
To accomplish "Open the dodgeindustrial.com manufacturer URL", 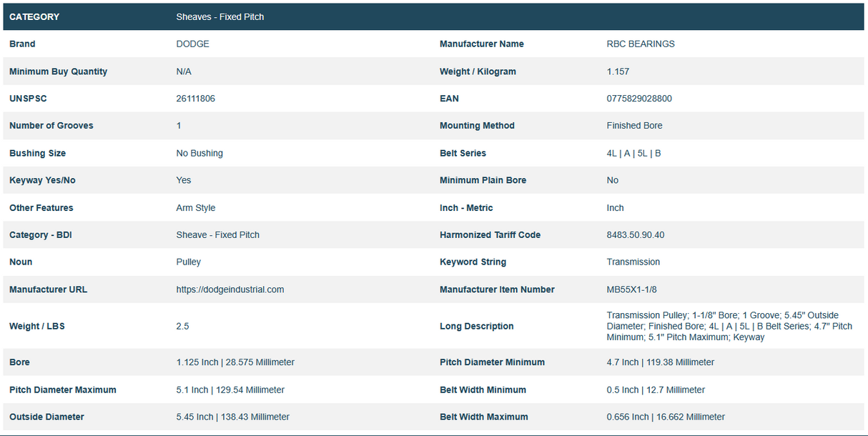I will click(x=230, y=289).
